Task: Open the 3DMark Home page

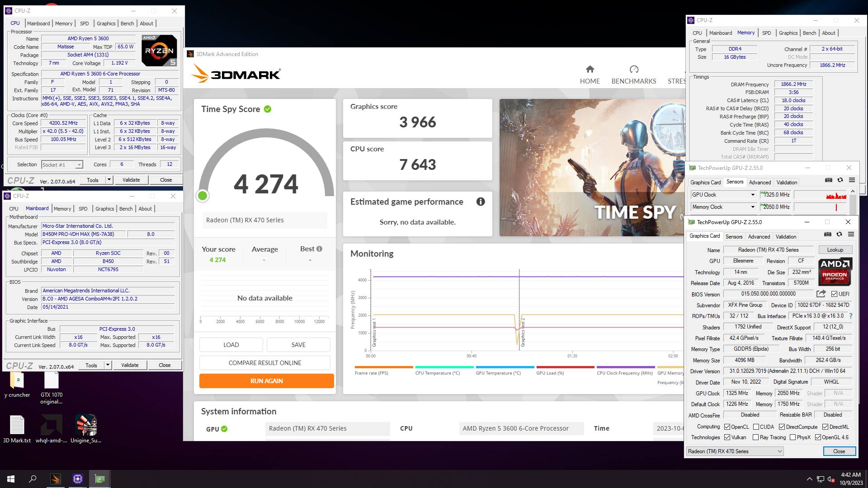Action: pyautogui.click(x=590, y=75)
